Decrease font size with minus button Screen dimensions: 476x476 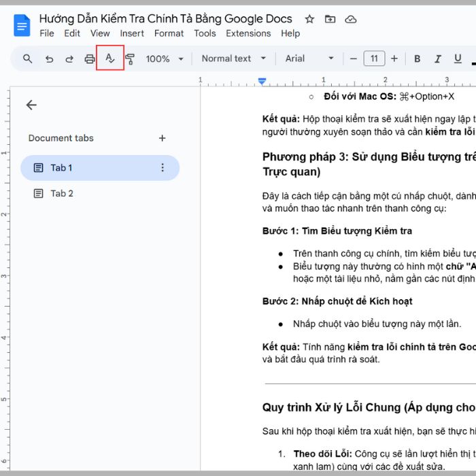[x=354, y=58]
